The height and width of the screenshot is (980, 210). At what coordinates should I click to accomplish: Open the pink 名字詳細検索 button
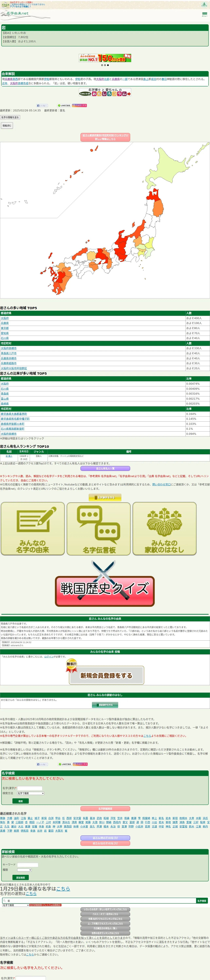[105, 809]
